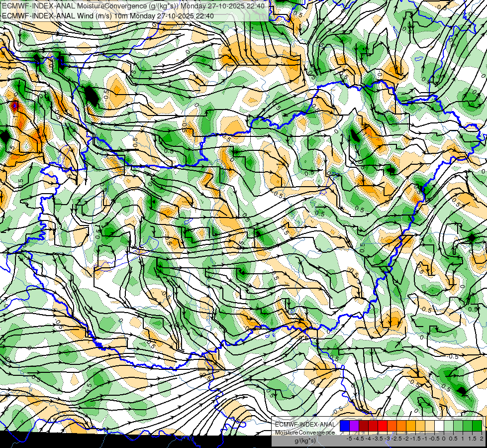Click the legend unit g/(kg*s)
Image resolution: width=487 pixels, height=448 pixels.
[305, 441]
